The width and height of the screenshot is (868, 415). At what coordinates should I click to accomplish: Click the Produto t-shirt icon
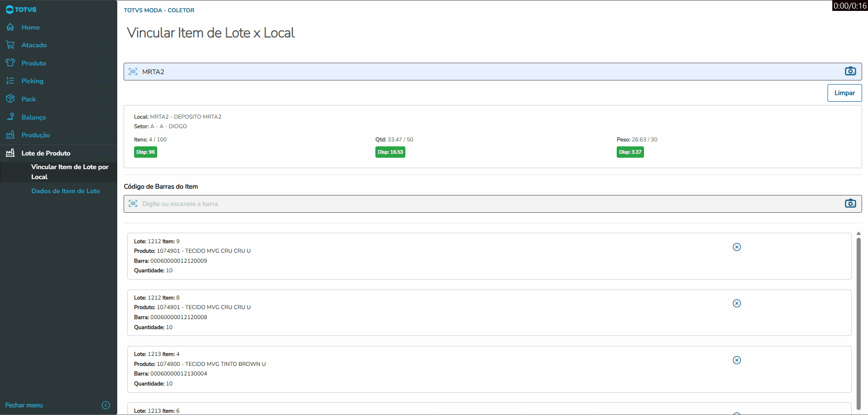pos(10,63)
